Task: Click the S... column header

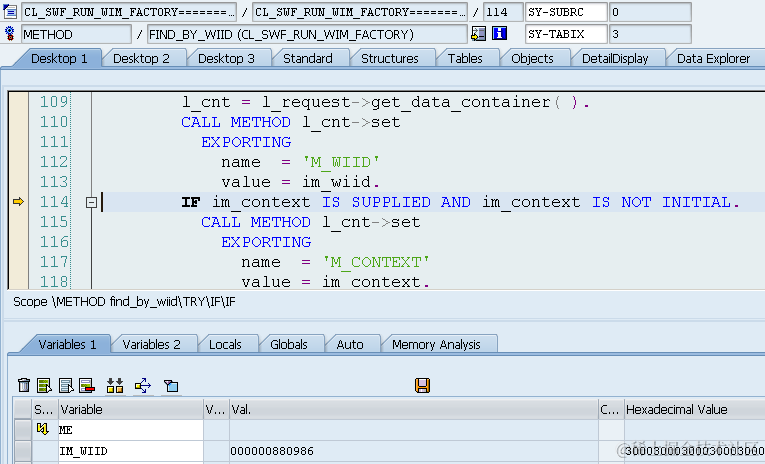Action: pos(45,409)
